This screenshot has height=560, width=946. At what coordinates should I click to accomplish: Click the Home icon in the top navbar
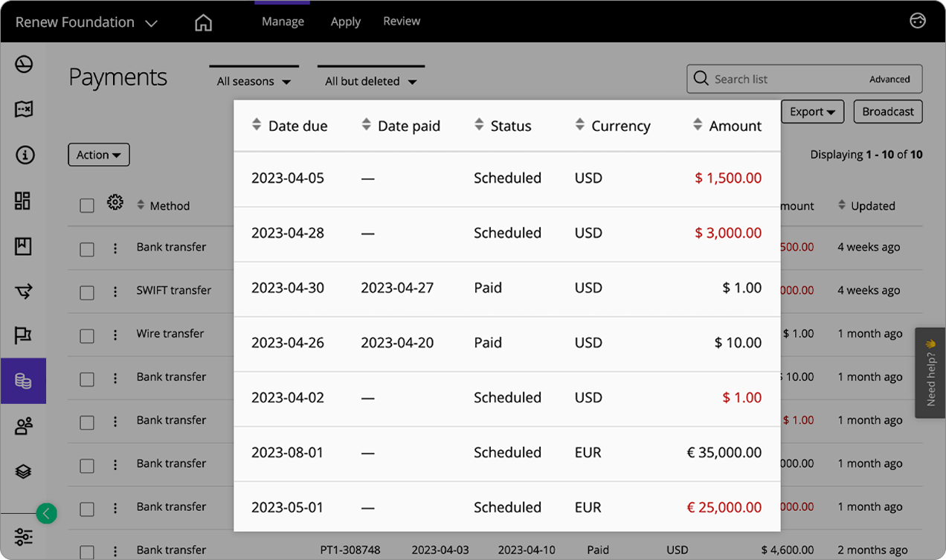tap(204, 22)
